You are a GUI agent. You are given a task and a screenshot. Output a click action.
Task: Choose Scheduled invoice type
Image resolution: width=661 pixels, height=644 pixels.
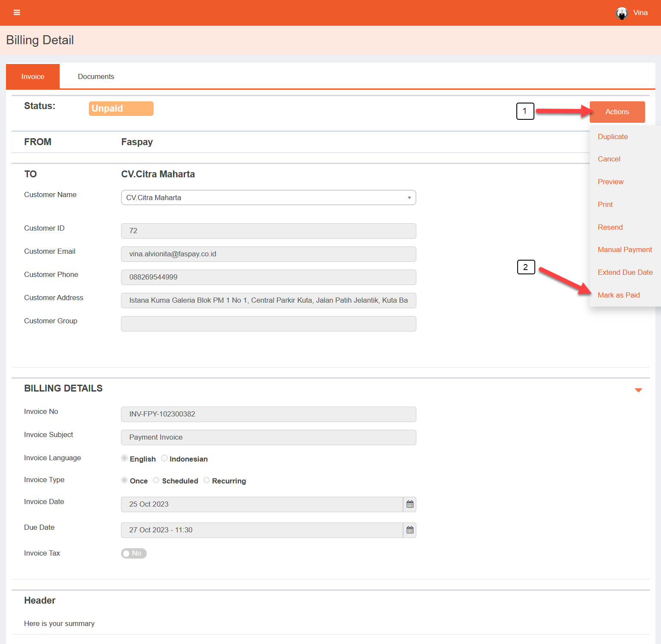click(156, 480)
